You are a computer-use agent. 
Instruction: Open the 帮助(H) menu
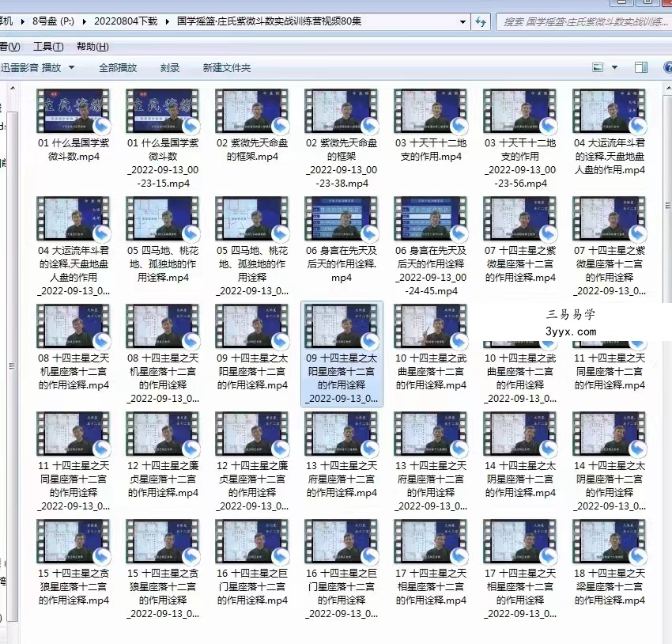[92, 47]
